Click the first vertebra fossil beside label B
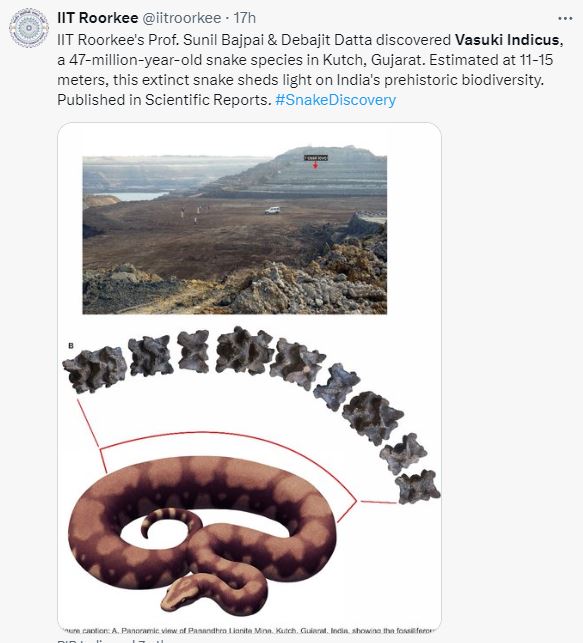 [x=95, y=369]
